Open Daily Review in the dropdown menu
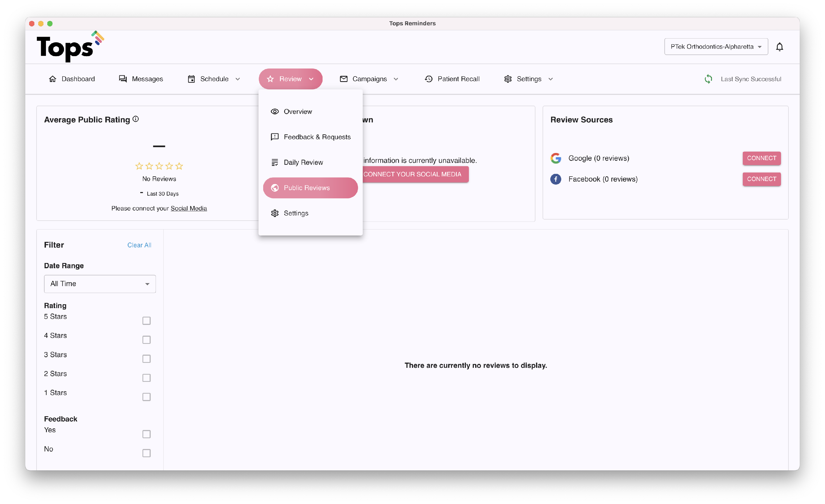825x504 pixels. (x=303, y=162)
